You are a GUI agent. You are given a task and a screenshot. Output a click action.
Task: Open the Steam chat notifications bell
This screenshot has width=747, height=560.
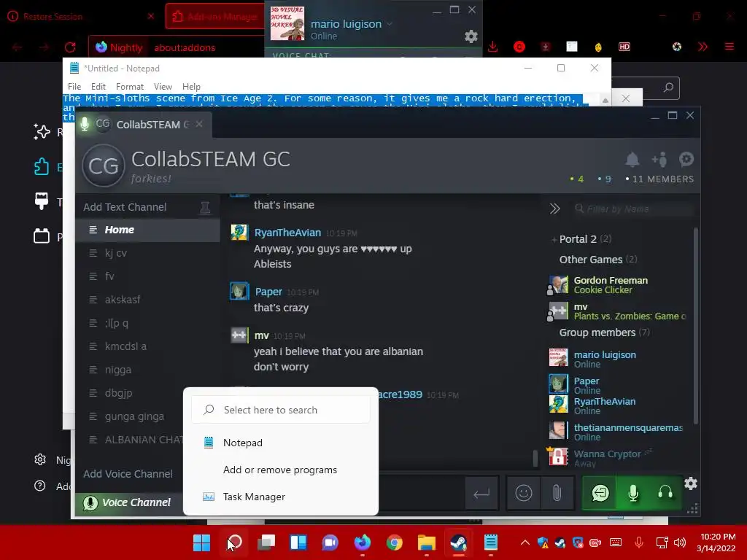pos(632,160)
